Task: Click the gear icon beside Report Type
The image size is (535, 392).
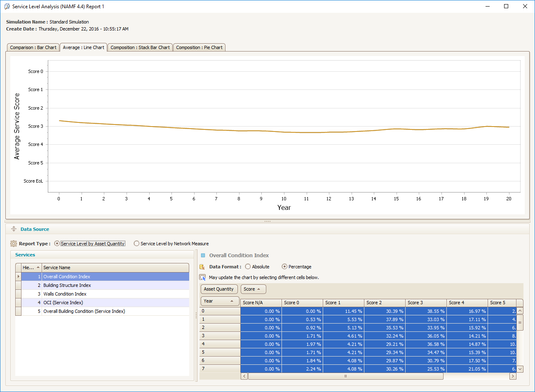Action: tap(13, 244)
